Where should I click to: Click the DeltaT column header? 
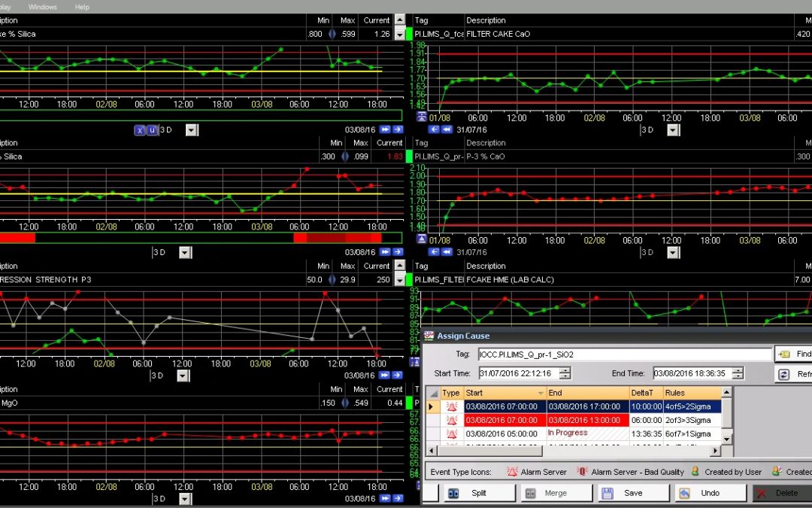coord(647,393)
